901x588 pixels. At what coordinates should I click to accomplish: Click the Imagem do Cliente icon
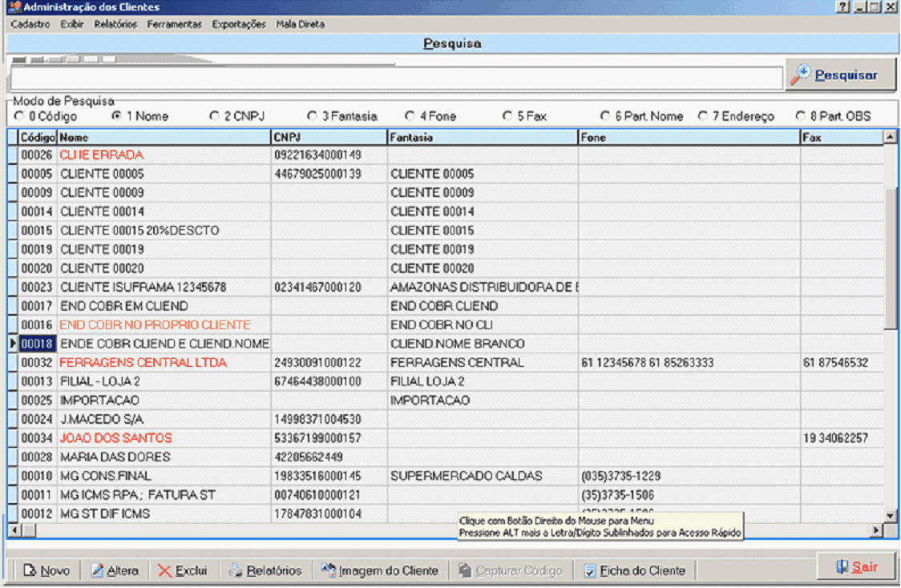pos(328,570)
